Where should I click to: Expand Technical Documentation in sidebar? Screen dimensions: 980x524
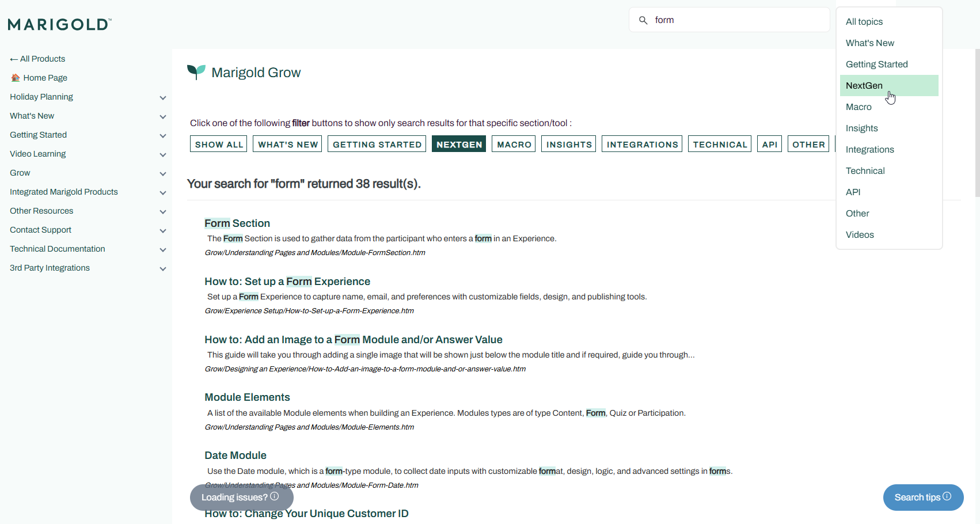[163, 249]
